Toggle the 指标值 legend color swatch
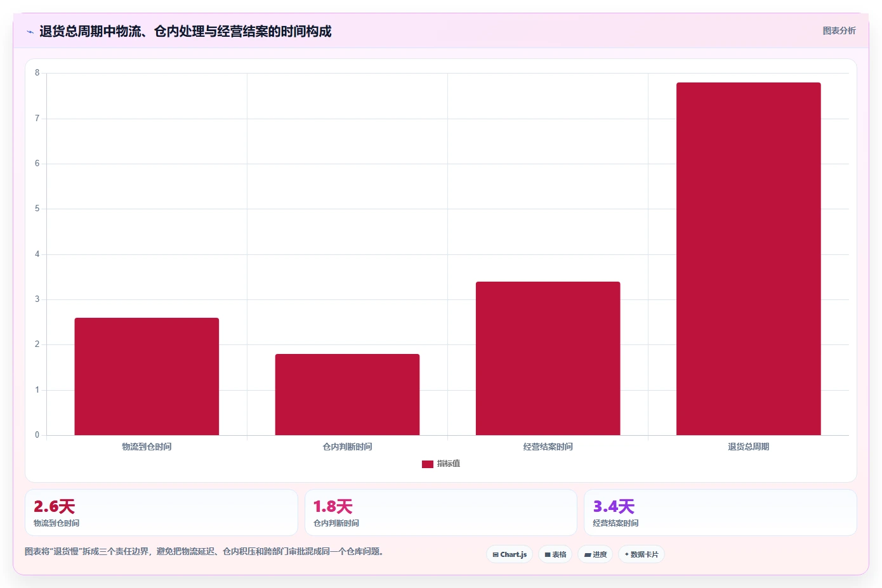 coord(428,464)
